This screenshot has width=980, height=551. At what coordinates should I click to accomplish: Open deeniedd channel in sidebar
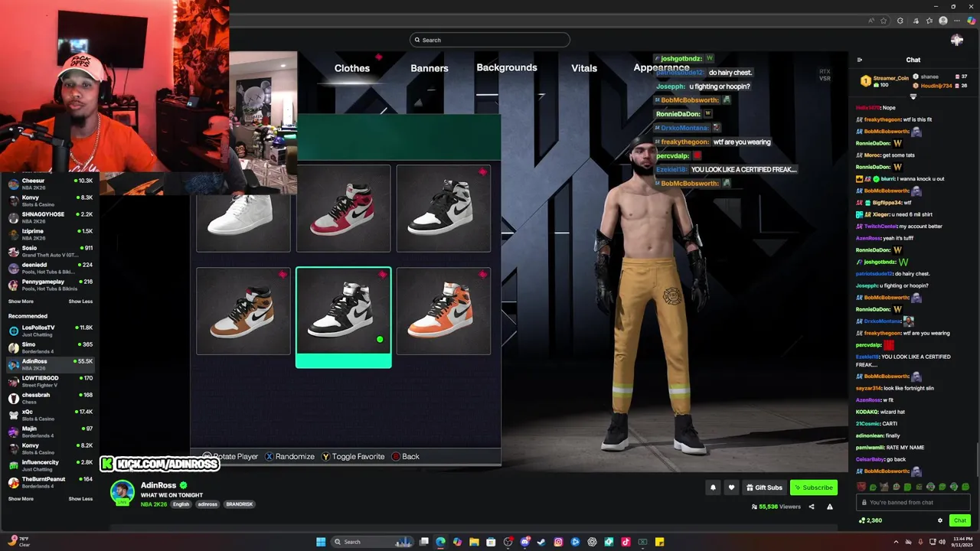click(51, 268)
